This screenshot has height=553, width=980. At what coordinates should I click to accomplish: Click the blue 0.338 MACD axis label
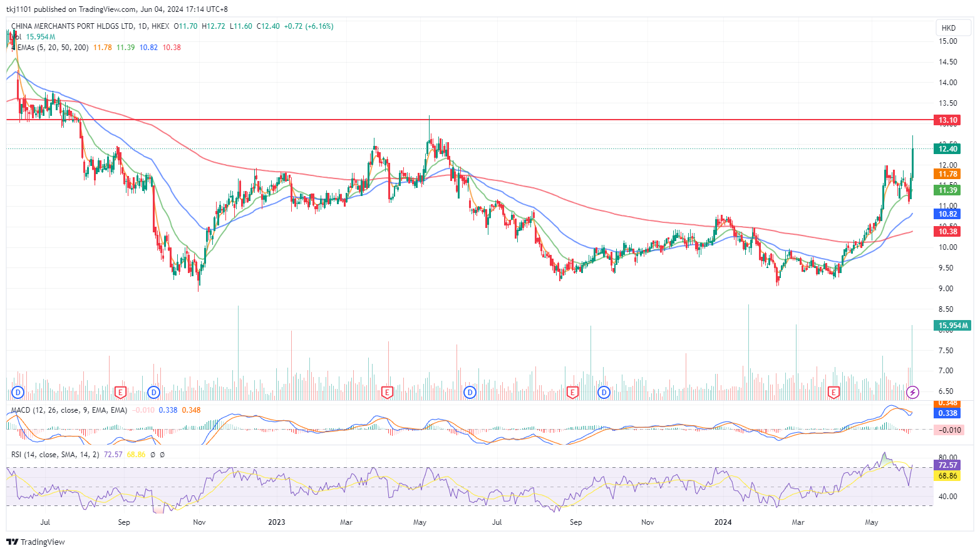(x=947, y=413)
